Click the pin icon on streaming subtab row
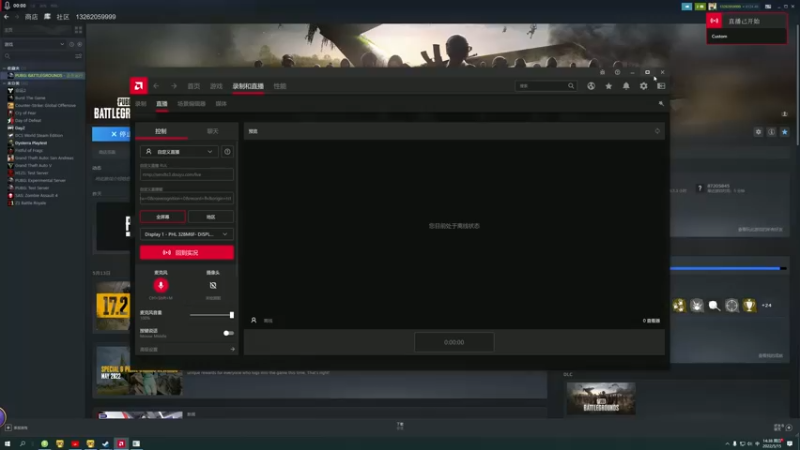 (661, 104)
